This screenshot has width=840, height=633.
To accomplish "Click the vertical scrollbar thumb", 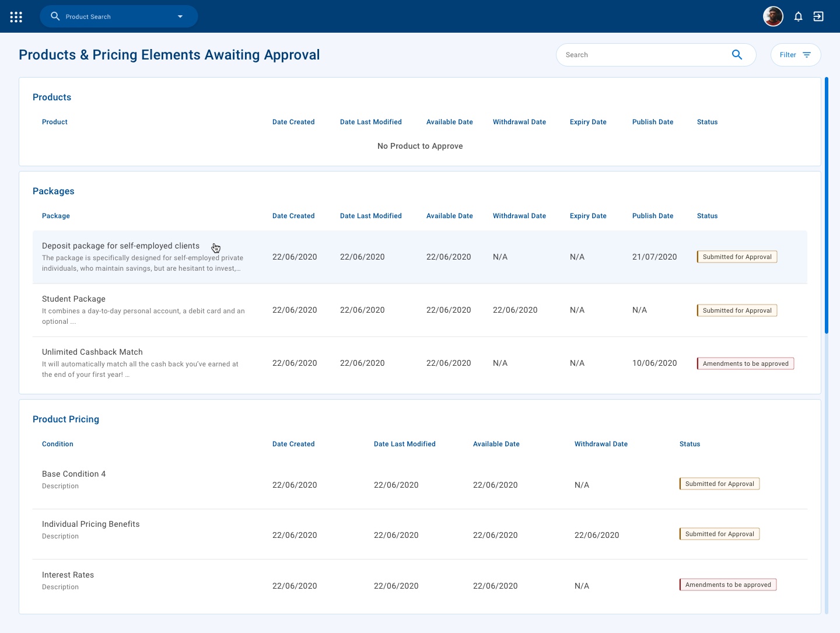I will click(826, 205).
